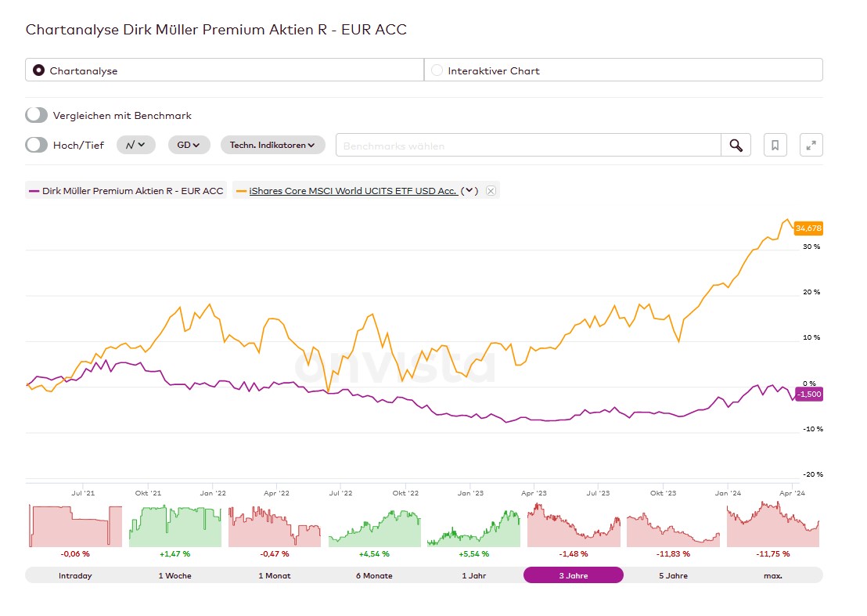The image size is (867, 616).
Task: Select the Interaktiver Chart radio button
Action: pos(437,70)
